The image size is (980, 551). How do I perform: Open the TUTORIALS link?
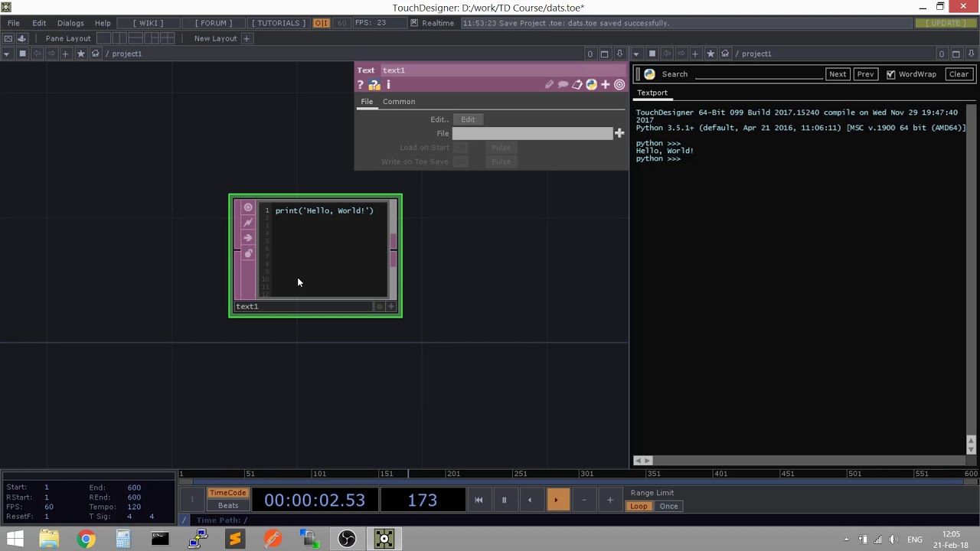(279, 23)
